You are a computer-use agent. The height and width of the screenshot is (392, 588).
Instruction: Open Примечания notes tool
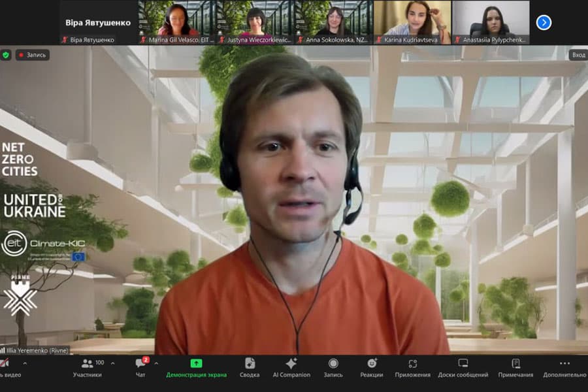[x=515, y=368]
